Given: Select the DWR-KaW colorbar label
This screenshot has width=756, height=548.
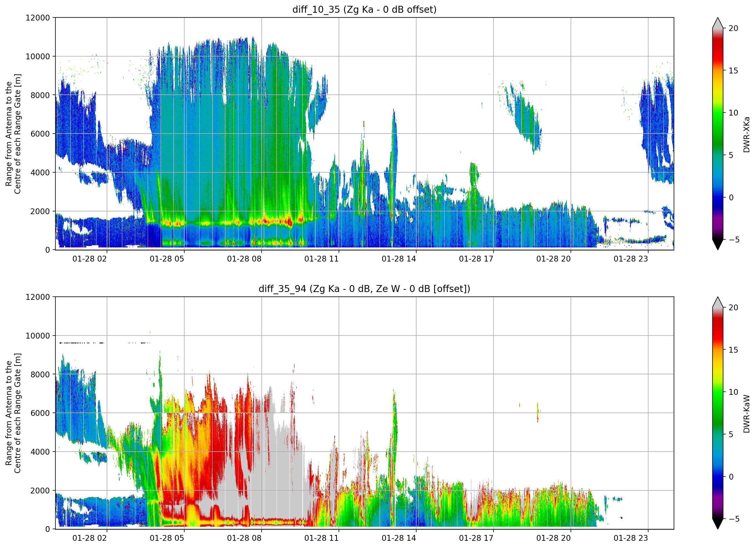Looking at the screenshot, I should pos(747,414).
